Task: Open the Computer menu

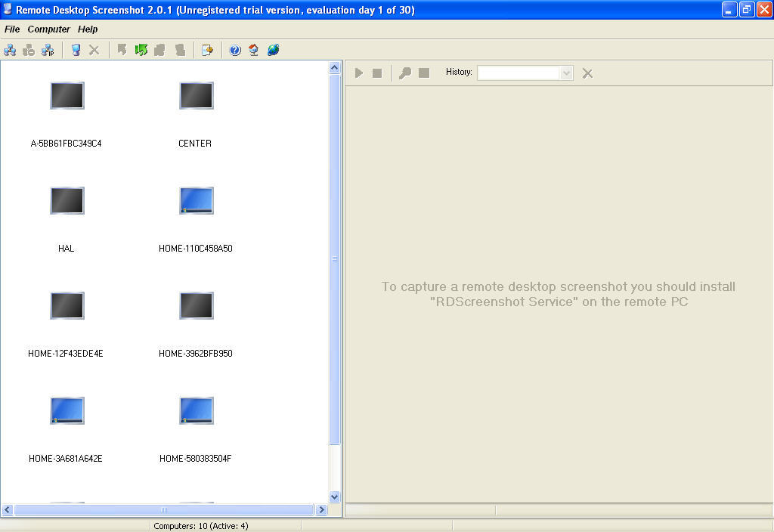Action: [x=48, y=29]
